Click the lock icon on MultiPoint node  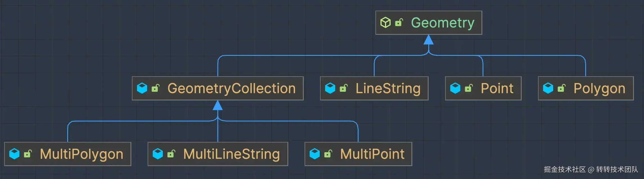pyautogui.click(x=328, y=154)
